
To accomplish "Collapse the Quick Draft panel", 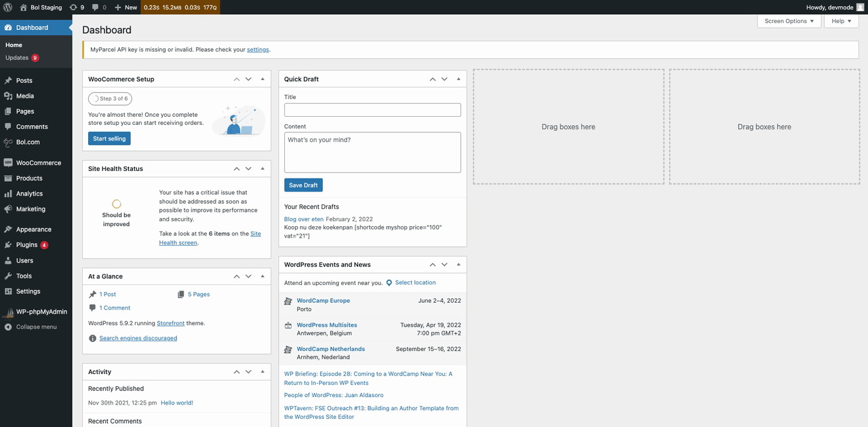I will click(458, 79).
